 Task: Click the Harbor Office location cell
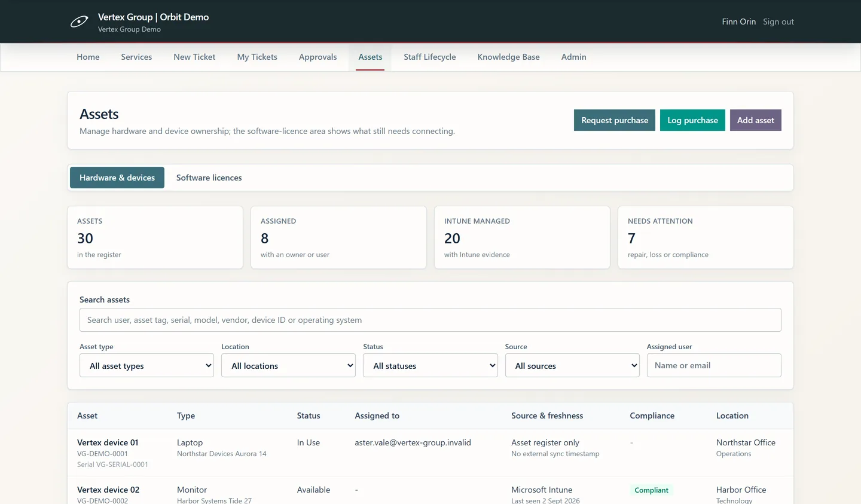741,490
